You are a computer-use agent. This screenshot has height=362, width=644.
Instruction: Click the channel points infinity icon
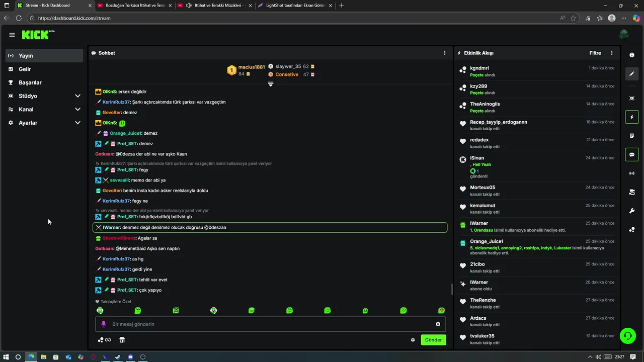point(105,340)
